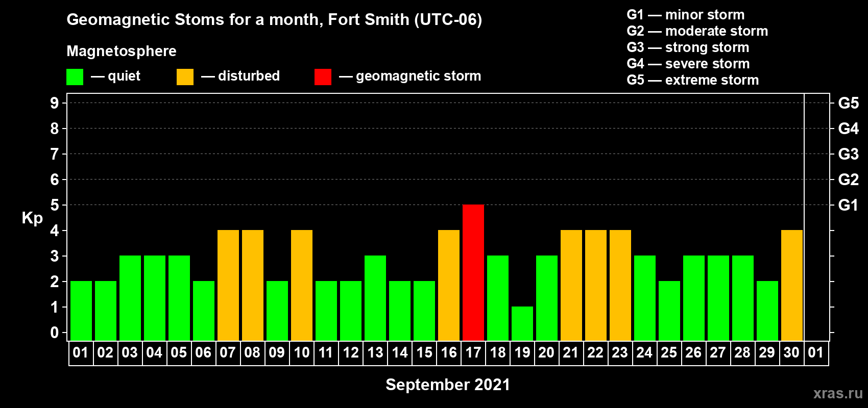Select the green bar for September 13
The width and height of the screenshot is (868, 408).
pyautogui.click(x=375, y=298)
